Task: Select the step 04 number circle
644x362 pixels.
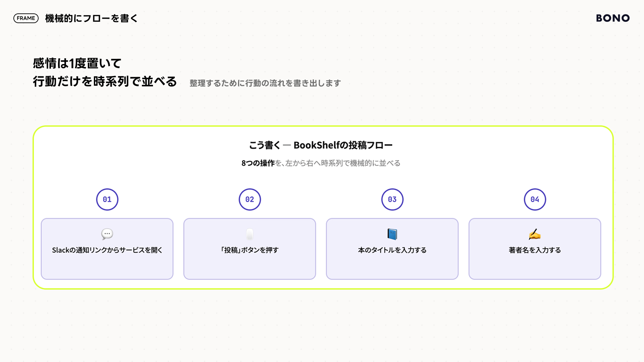Action: tap(535, 199)
